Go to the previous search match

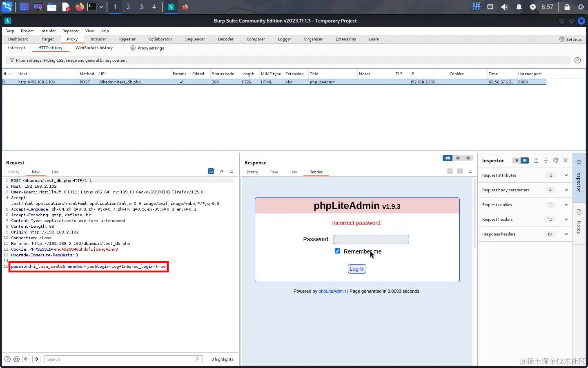pyautogui.click(x=26, y=359)
